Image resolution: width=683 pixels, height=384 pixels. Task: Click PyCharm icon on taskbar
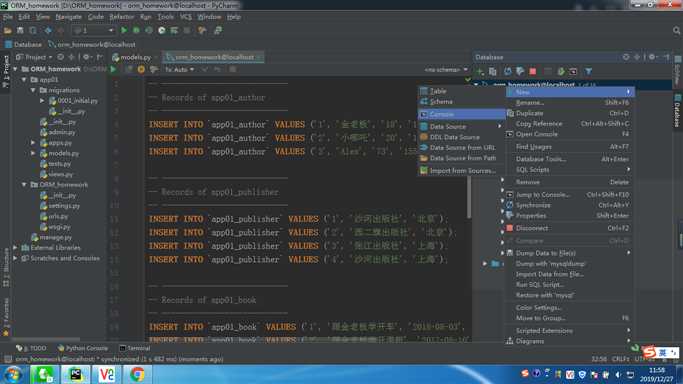[x=75, y=374]
